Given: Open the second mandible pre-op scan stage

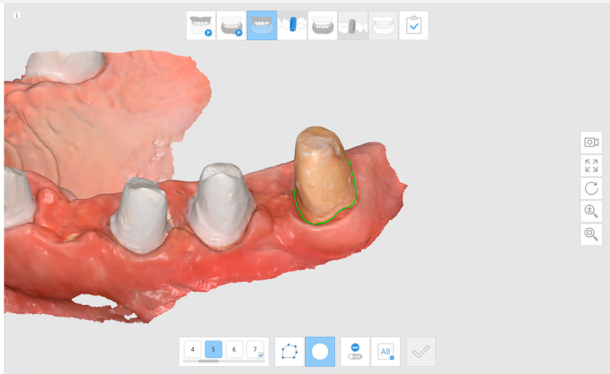Looking at the screenshot, I should point(231,25).
